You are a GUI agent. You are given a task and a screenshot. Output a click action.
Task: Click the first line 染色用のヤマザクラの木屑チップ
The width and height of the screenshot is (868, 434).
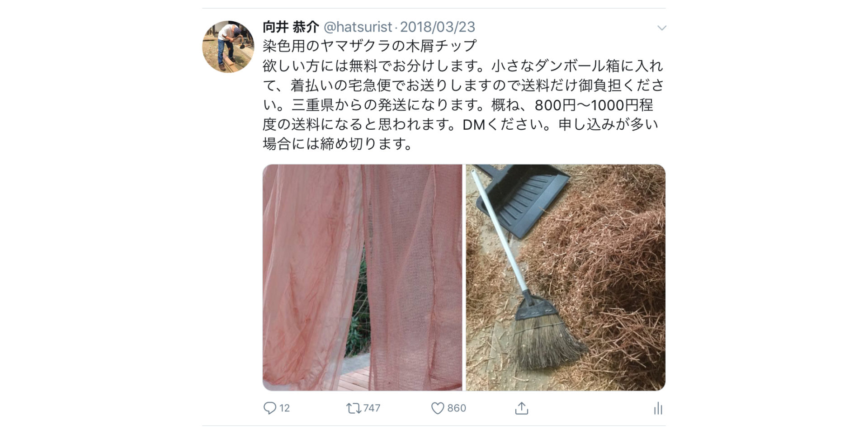[369, 46]
